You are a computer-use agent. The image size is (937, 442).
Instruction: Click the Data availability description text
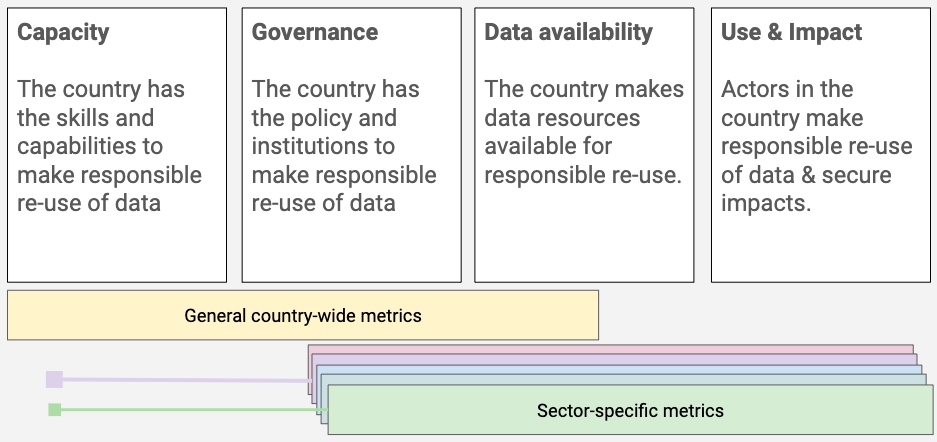(584, 131)
